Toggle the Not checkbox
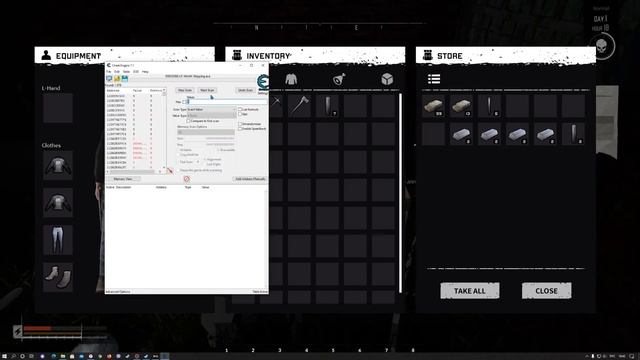Image resolution: width=640 pixels, height=360 pixels. (240, 114)
